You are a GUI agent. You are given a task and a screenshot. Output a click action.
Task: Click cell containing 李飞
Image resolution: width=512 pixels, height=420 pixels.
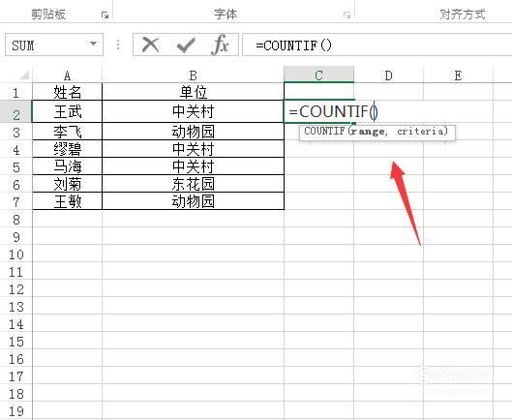click(x=67, y=132)
